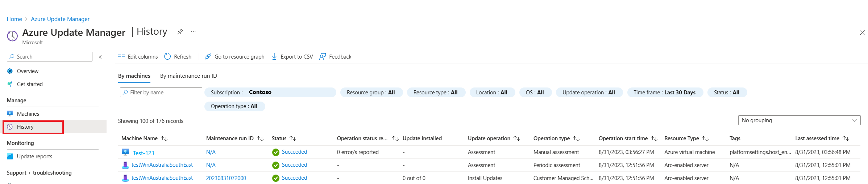Open Machines in the Manage menu
Image resolution: width=868 pixels, height=184 pixels.
point(28,114)
